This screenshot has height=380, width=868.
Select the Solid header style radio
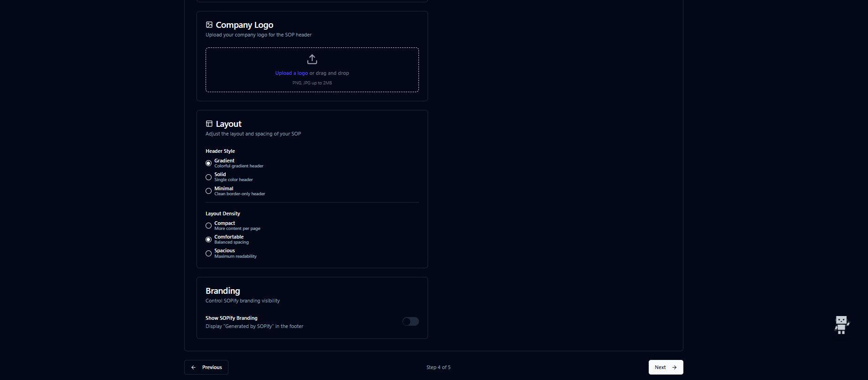(x=208, y=177)
